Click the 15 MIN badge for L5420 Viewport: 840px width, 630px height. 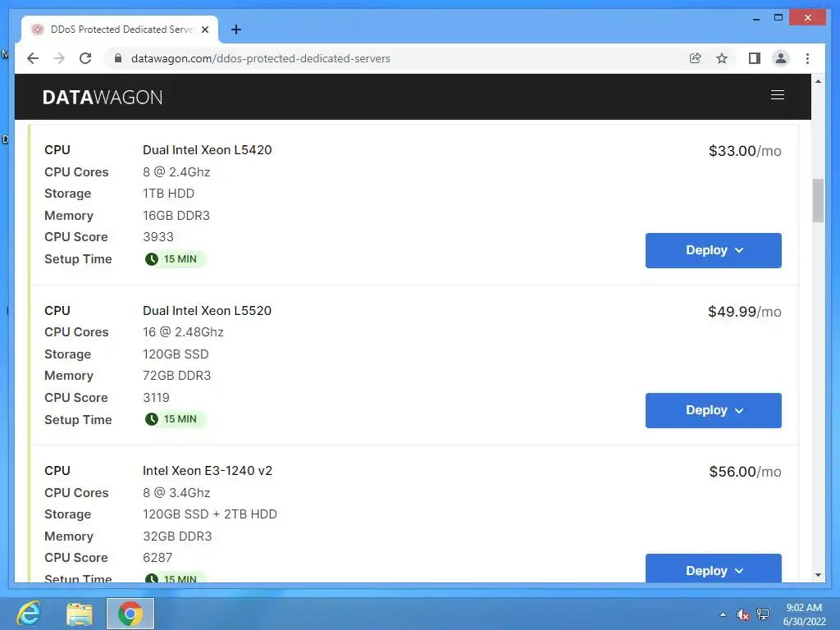175,259
